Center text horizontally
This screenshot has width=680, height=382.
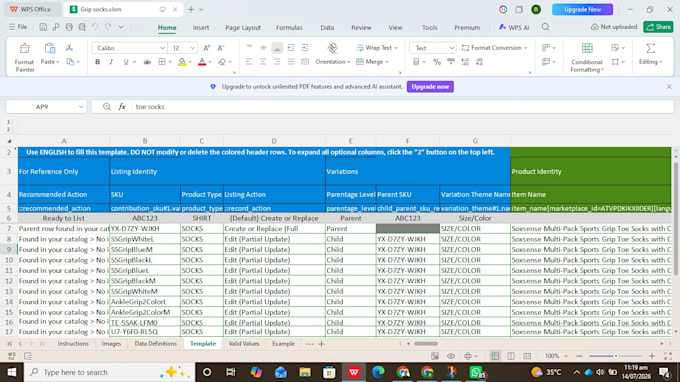pyautogui.click(x=263, y=62)
